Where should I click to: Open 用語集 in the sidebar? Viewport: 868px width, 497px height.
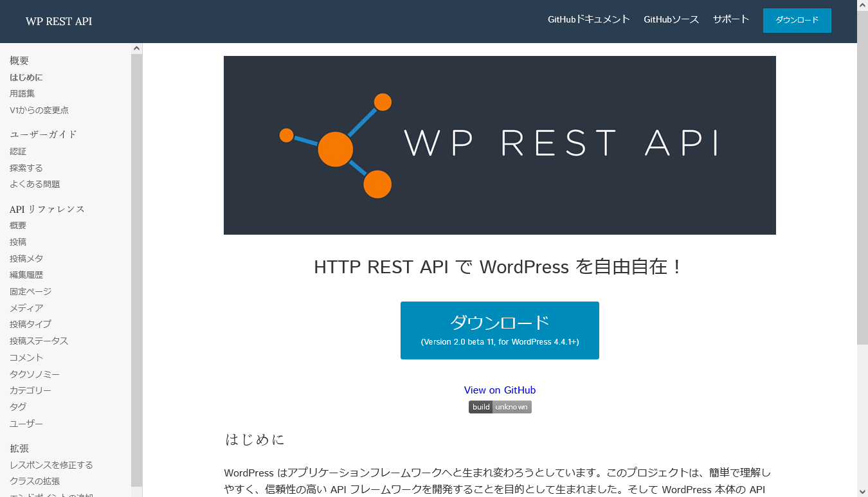pyautogui.click(x=23, y=94)
